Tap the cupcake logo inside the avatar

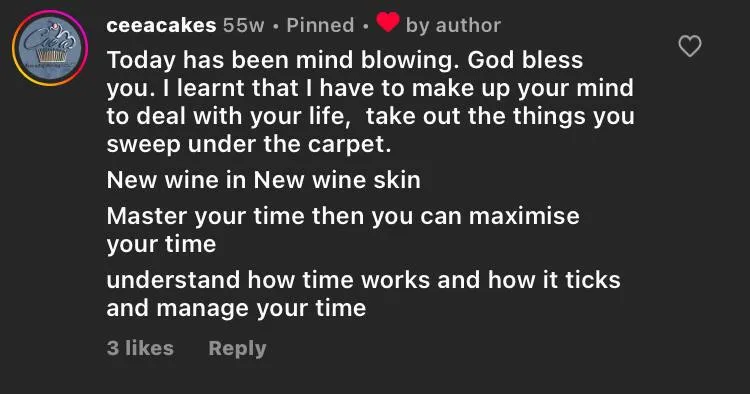(50, 48)
